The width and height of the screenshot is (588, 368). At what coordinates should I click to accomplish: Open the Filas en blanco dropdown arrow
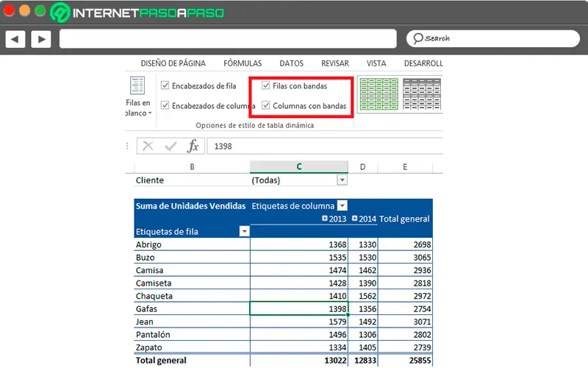(150, 113)
